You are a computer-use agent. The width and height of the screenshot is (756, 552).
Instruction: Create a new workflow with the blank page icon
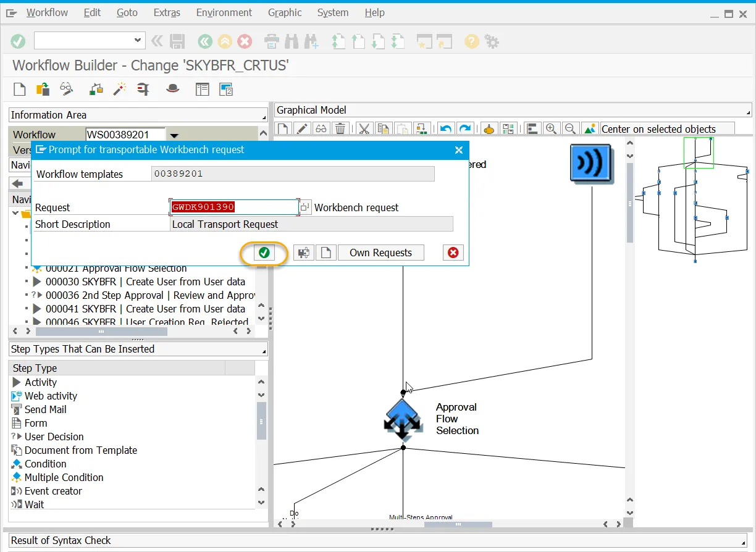(20, 89)
